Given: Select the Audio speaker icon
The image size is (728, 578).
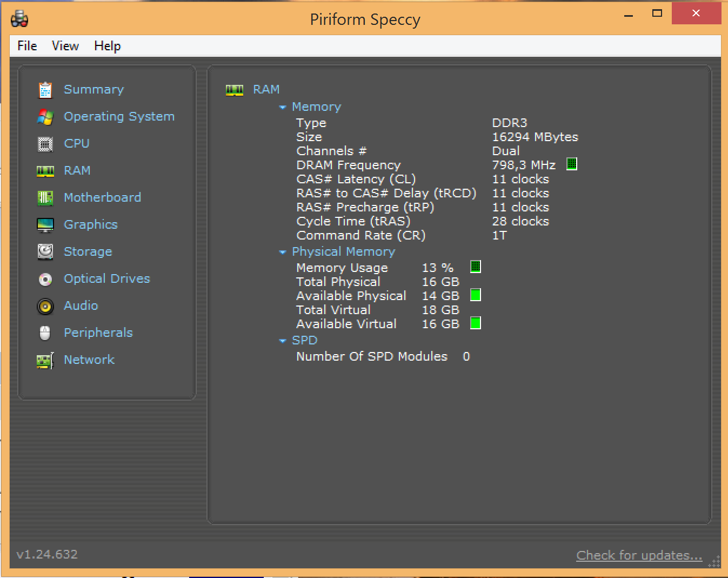Looking at the screenshot, I should pos(45,306).
